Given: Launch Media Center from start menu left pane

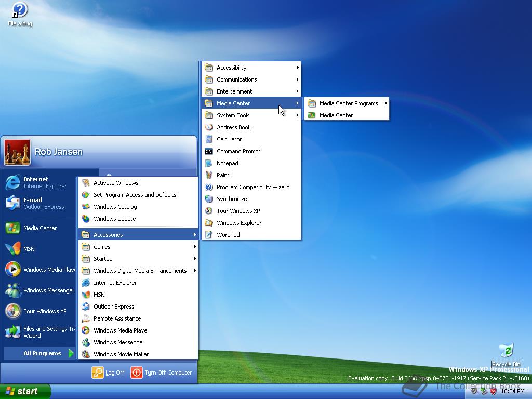Looking at the screenshot, I should pyautogui.click(x=39, y=228).
